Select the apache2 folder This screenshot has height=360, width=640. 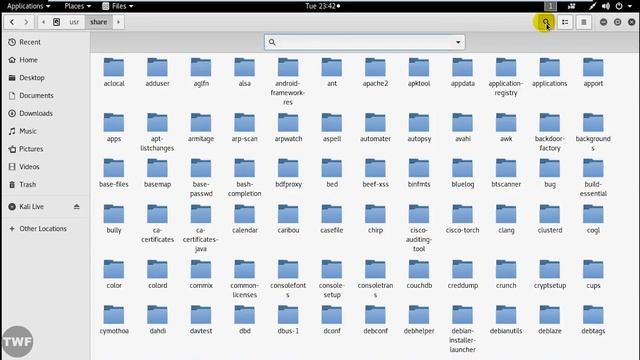tap(375, 72)
